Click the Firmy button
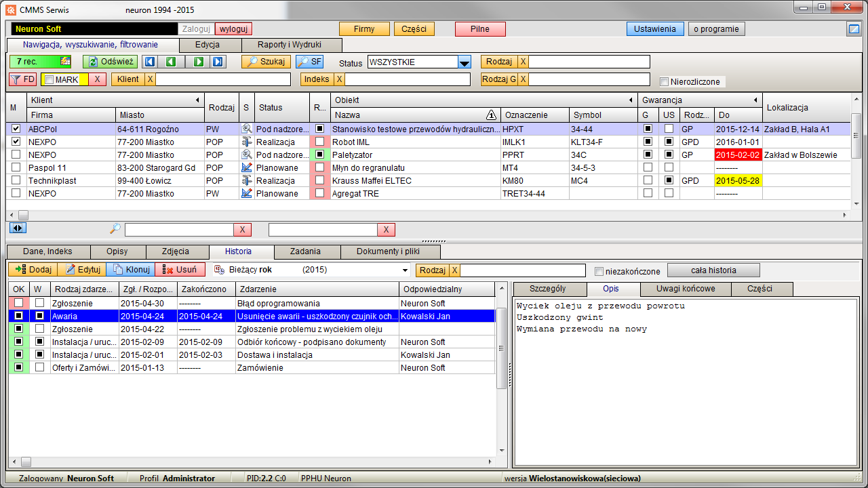The height and width of the screenshot is (488, 868). click(x=365, y=29)
